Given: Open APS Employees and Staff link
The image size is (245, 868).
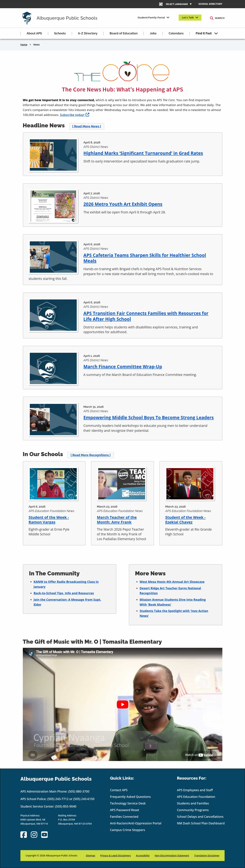Looking at the screenshot, I should coord(195,790).
